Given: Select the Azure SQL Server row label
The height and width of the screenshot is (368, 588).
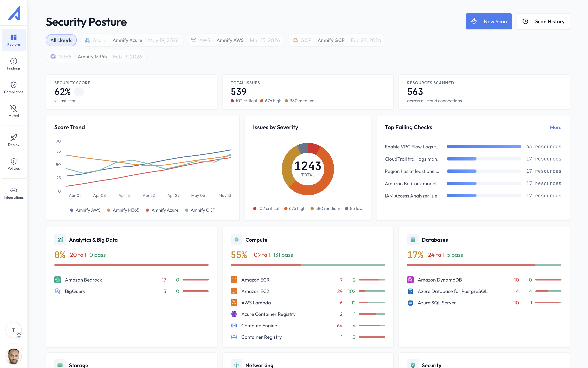Looking at the screenshot, I should pos(437,303).
